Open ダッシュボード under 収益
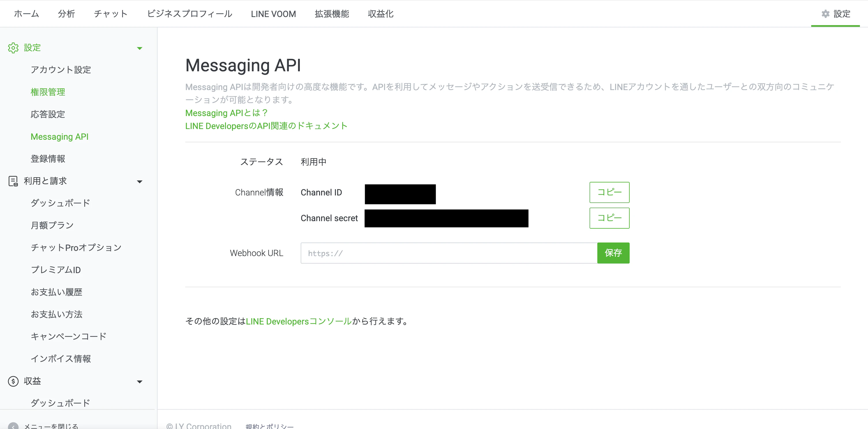This screenshot has width=868, height=429. point(60,403)
